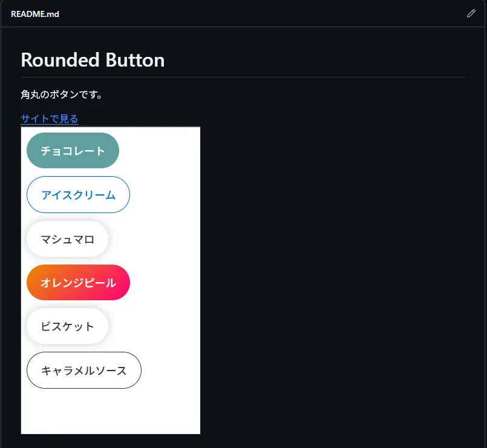Click the pencil edit icon
The height and width of the screenshot is (448, 487).
point(471,13)
